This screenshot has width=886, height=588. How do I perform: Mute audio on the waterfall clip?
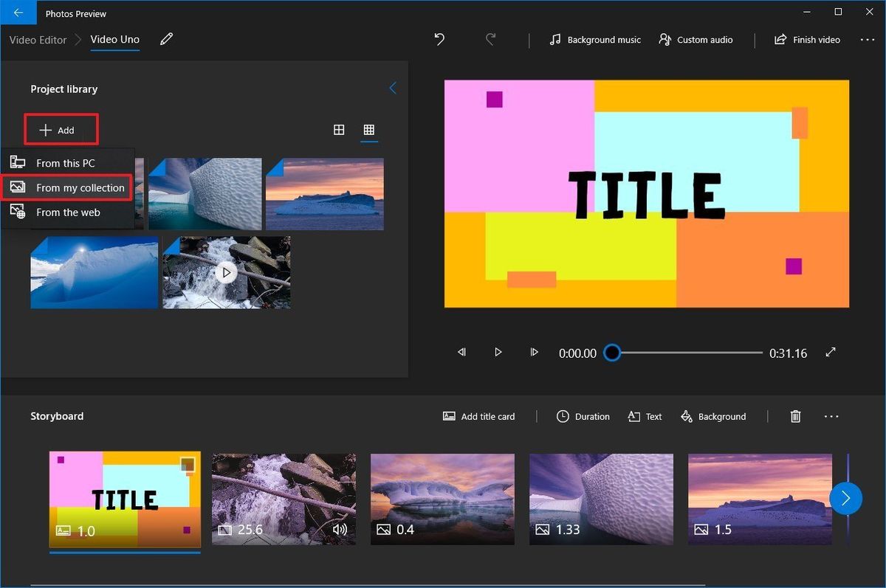pos(339,529)
